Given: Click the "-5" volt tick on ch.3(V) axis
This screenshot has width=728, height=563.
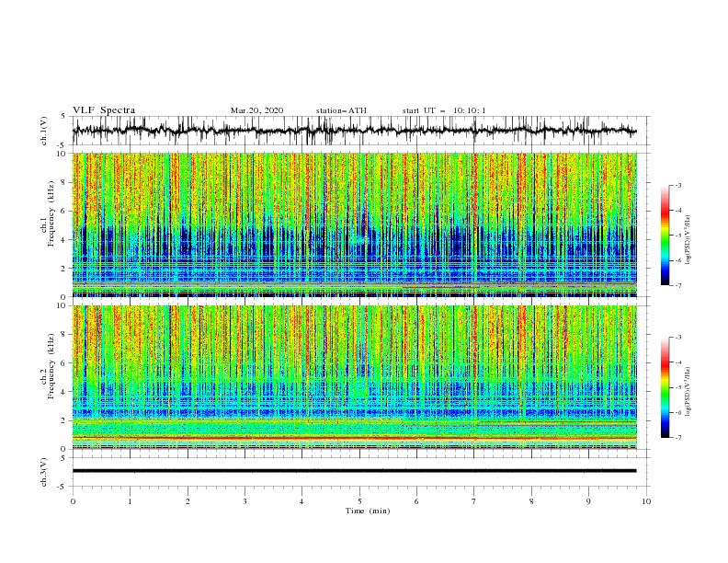Looking at the screenshot, I should point(63,487).
